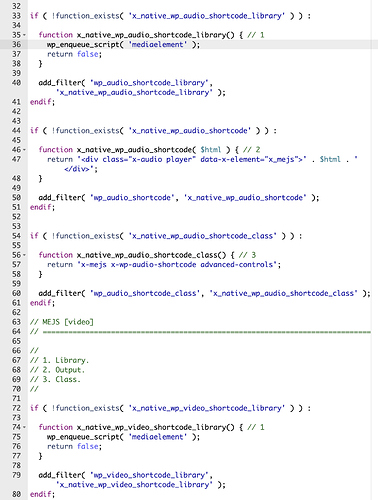378x500 pixels.
Task: Click 'x_native_wp_audio_shortcode_class' string on line 54
Action: (x=203, y=236)
